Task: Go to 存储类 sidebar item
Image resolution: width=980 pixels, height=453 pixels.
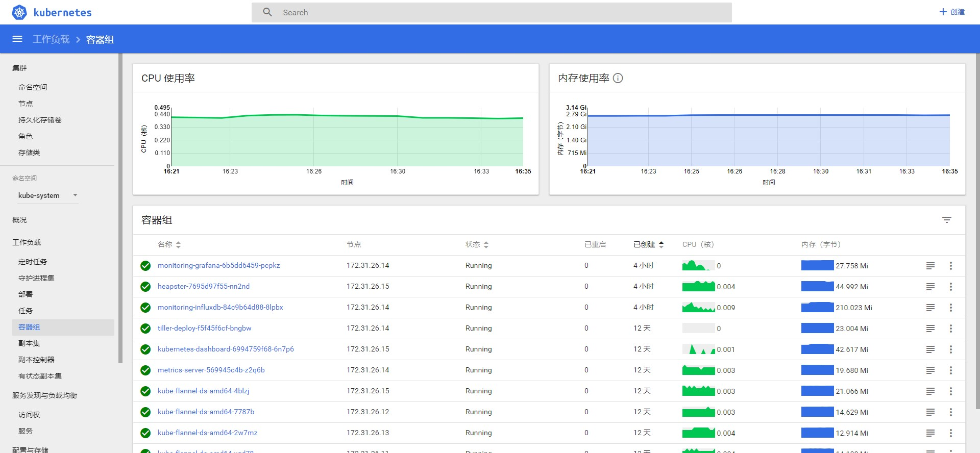Action: 29,153
